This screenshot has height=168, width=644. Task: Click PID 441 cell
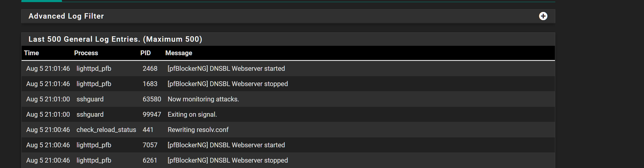tap(148, 130)
